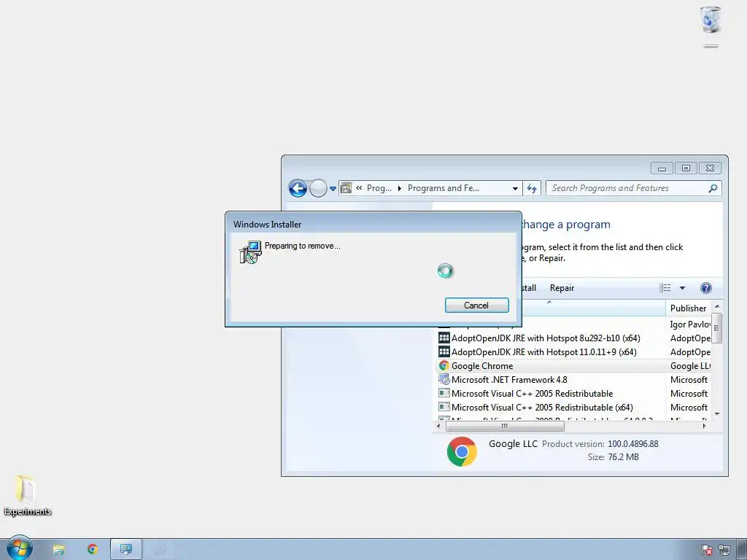The image size is (747, 560).
Task: Select AdoptOpenJDK JRE 11.0.11+9 (x64) entry
Action: (x=543, y=352)
